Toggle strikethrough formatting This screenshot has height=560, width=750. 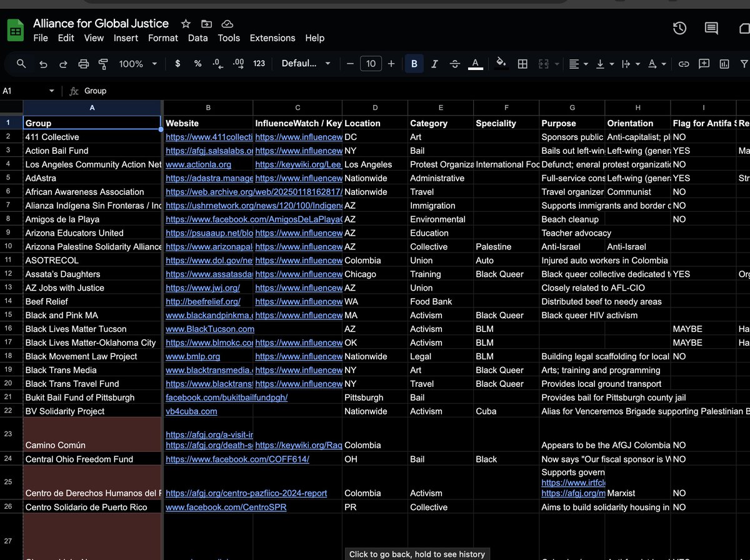pos(455,64)
